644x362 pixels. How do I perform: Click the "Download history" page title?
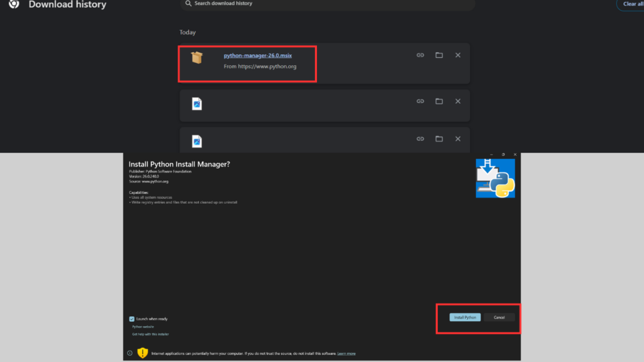[x=67, y=4]
